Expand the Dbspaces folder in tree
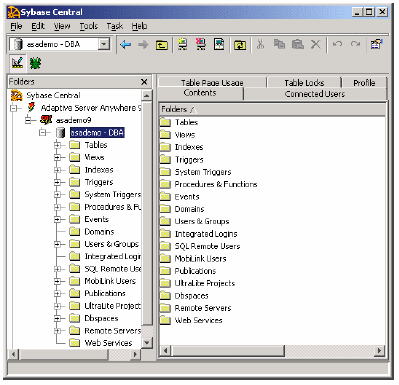The height and width of the screenshot is (385, 399). [57, 318]
